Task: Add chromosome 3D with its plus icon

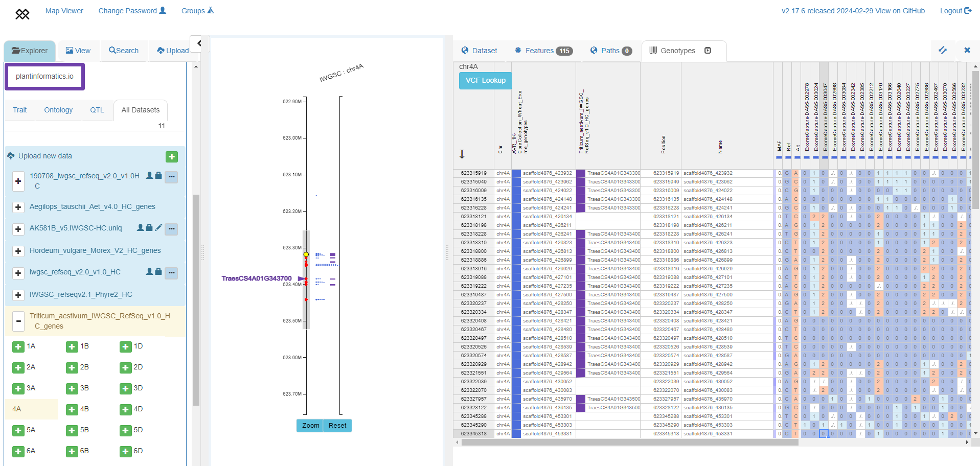Action: click(126, 389)
